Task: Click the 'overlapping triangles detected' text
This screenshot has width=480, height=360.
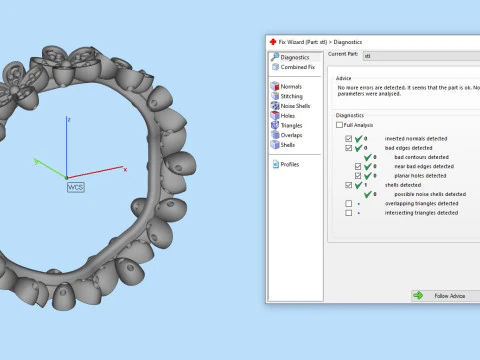Action: pyautogui.click(x=422, y=203)
